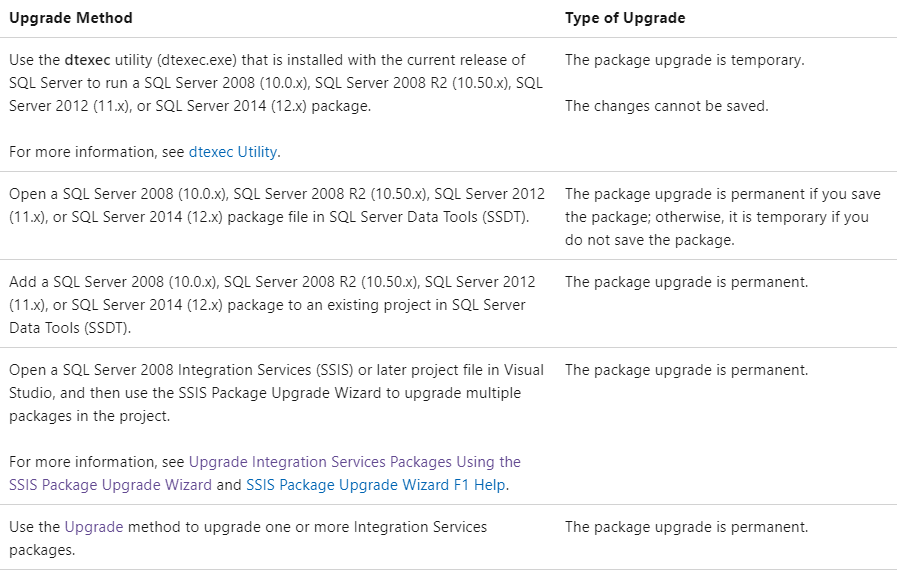Click permanent upgrade text in Add package row
Image resolution: width=897 pixels, height=570 pixels.
tap(686, 282)
